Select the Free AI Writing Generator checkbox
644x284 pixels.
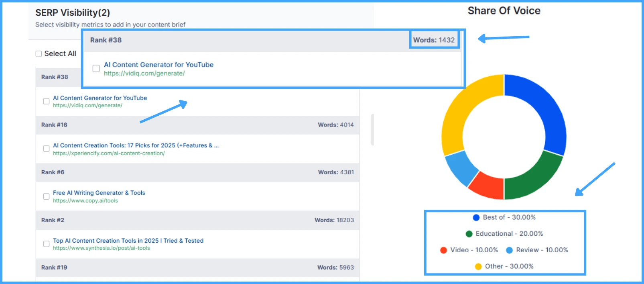tap(46, 196)
